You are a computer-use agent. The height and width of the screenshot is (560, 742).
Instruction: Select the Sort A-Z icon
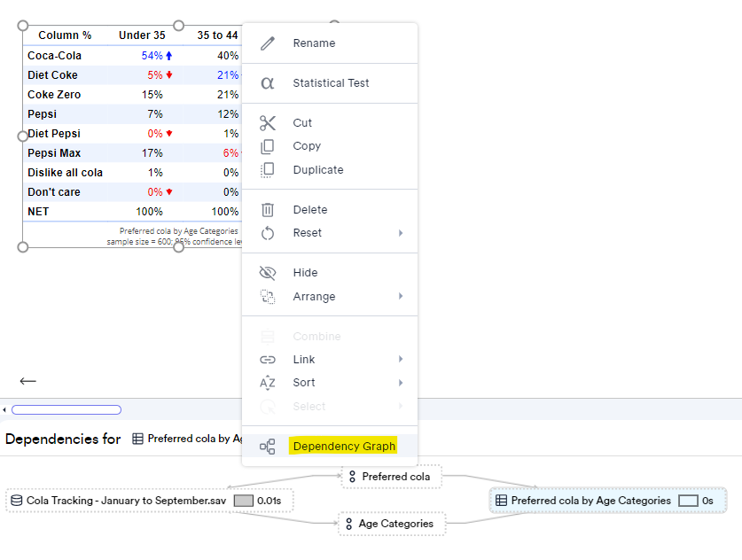click(267, 382)
